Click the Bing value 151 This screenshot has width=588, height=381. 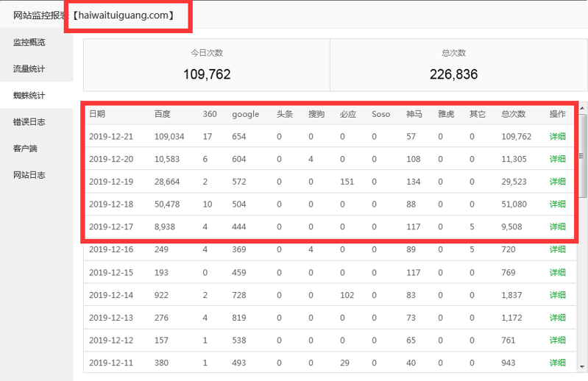tap(347, 182)
